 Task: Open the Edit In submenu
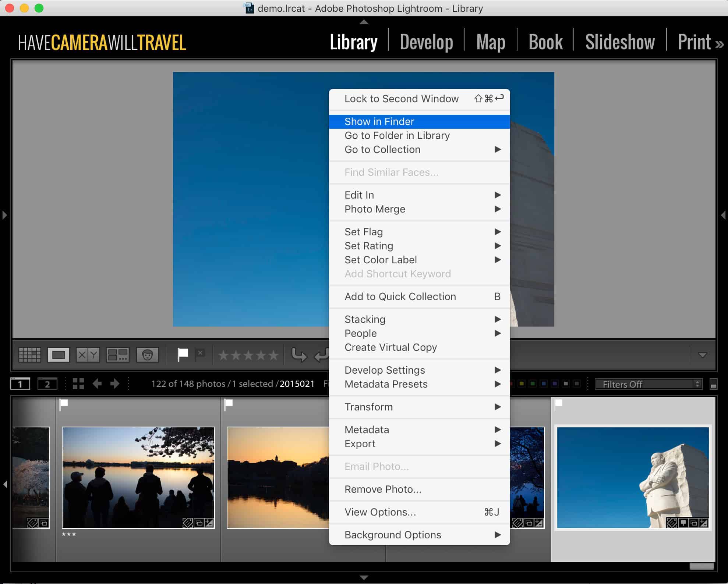point(419,195)
